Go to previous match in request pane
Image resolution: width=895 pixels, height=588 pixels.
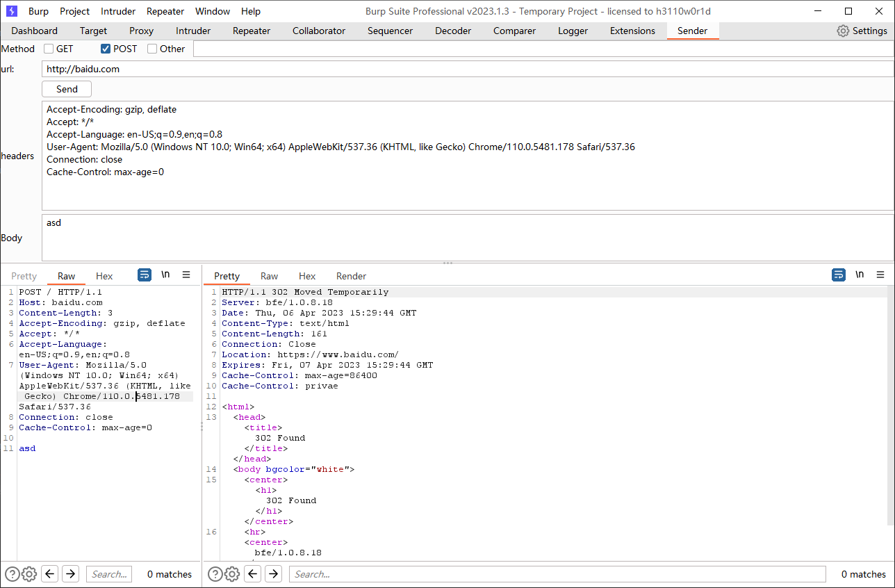click(49, 574)
